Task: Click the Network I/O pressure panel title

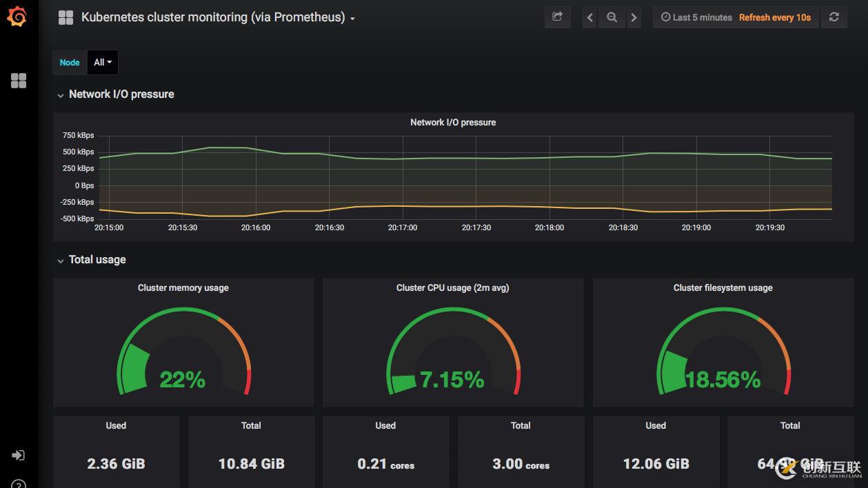Action: pos(453,123)
